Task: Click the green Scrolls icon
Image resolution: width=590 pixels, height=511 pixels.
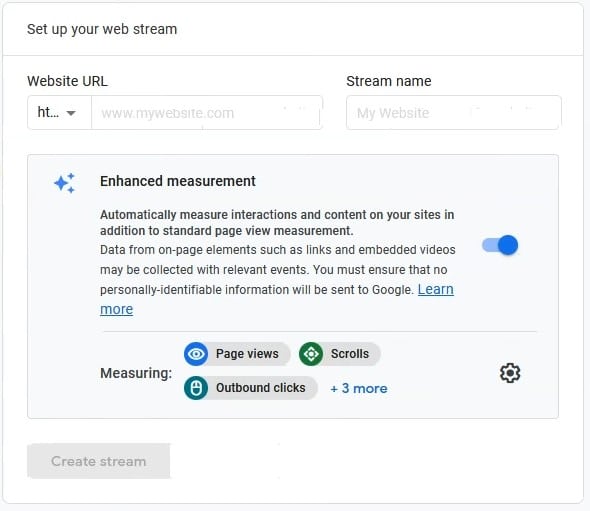Action: click(311, 354)
